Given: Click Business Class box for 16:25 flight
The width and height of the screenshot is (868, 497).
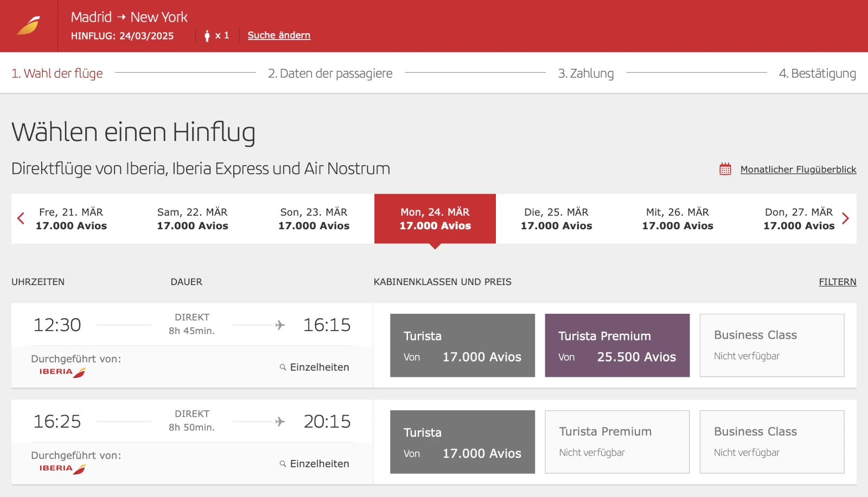Looking at the screenshot, I should click(x=772, y=442).
